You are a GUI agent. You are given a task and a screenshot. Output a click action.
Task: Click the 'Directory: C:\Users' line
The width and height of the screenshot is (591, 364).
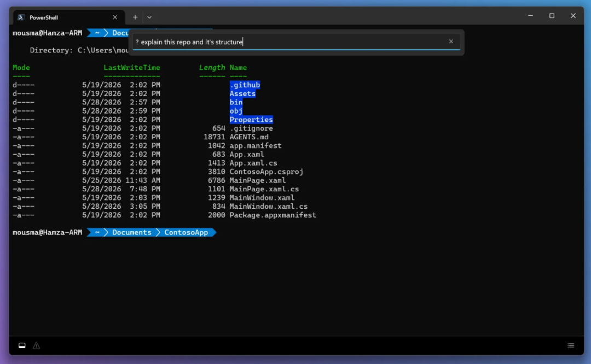(x=79, y=50)
